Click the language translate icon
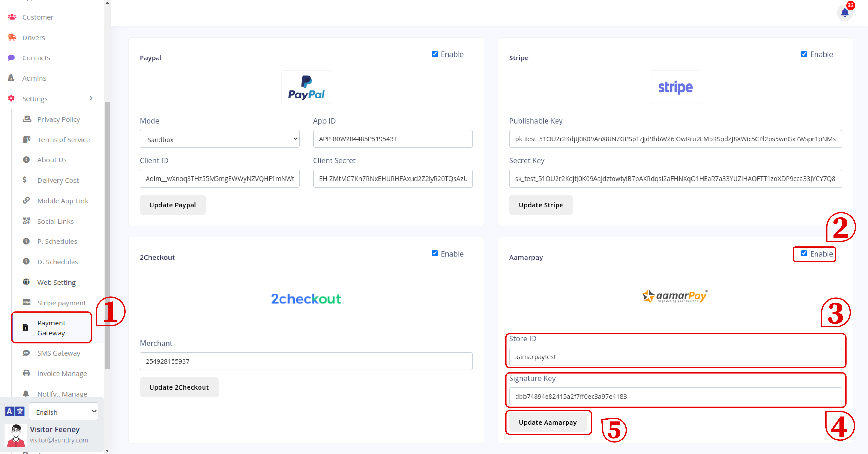 pyautogui.click(x=15, y=411)
